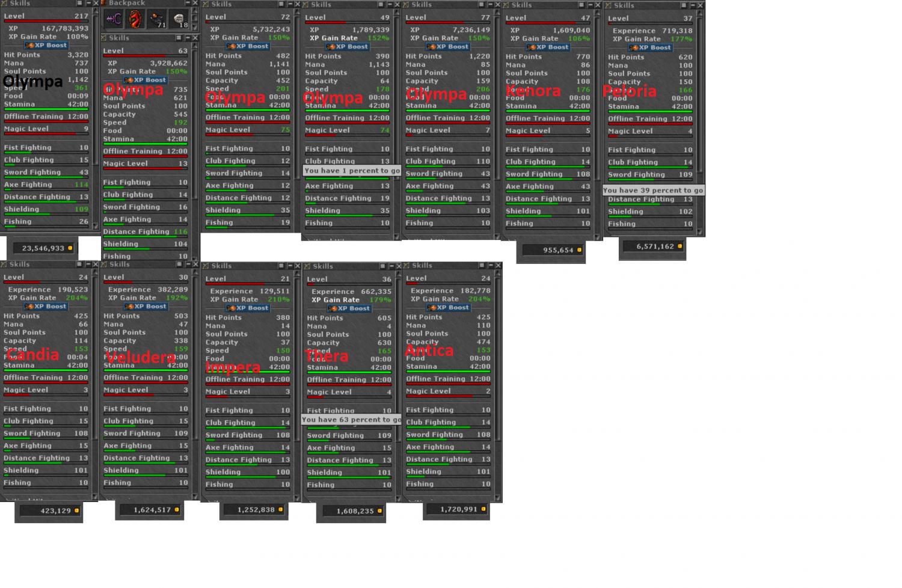
Task: Click XP Boost button in level 217 window
Action: (46, 45)
